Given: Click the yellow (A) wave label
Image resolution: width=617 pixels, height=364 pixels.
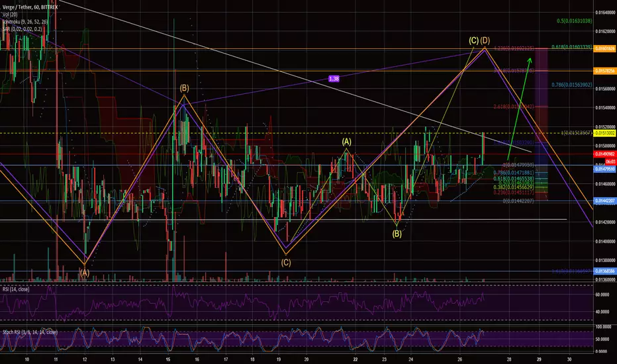Looking at the screenshot, I should tap(346, 142).
